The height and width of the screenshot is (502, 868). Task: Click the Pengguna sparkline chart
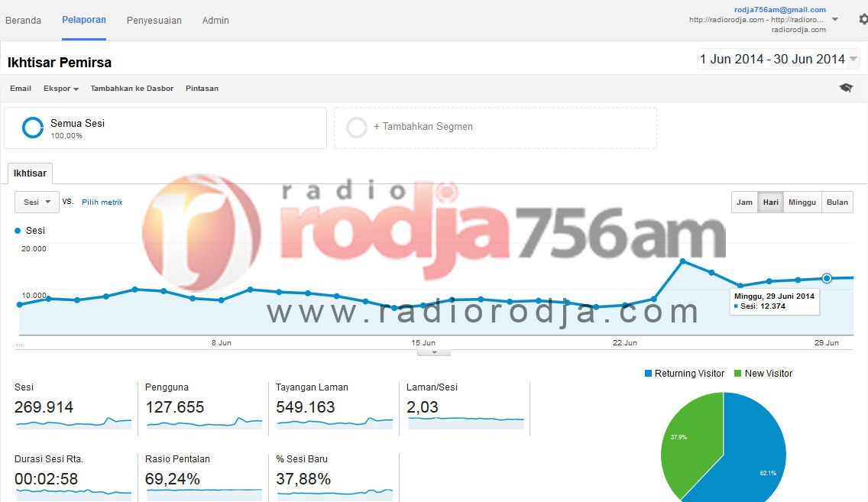(204, 423)
